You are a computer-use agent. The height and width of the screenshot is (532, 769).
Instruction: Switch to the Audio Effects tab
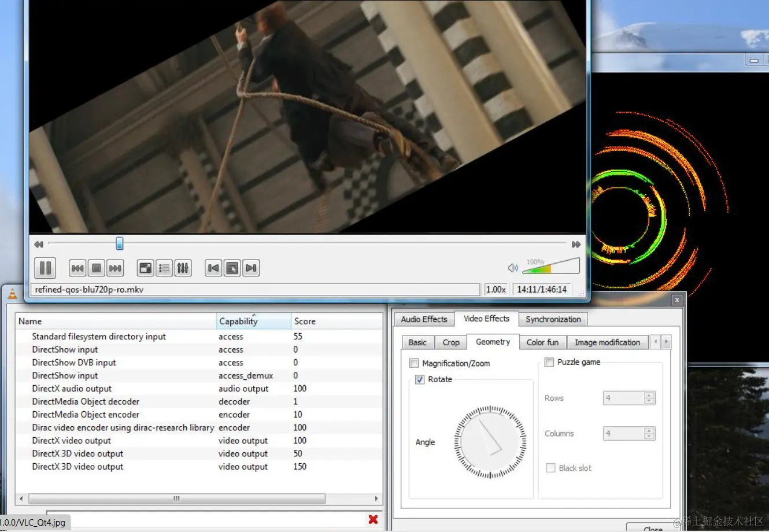pos(424,319)
